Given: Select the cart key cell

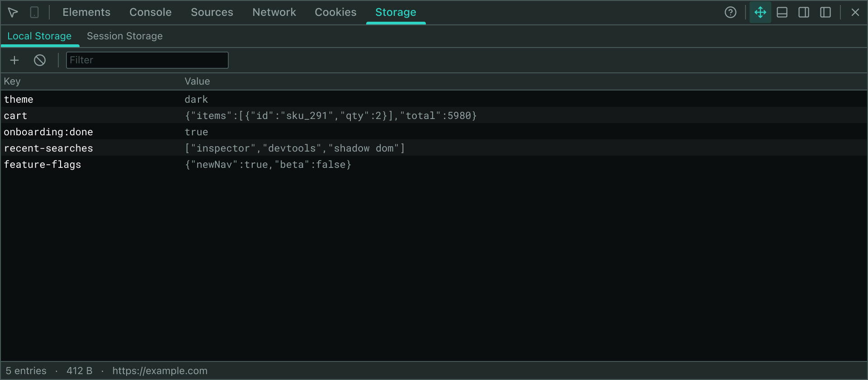Looking at the screenshot, I should tap(15, 116).
